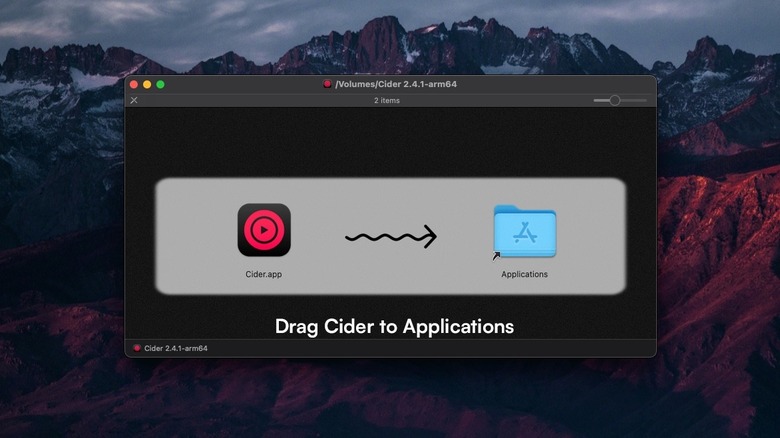Click the /Volumes/Cider 2.4.1-arm64 window title

click(396, 84)
